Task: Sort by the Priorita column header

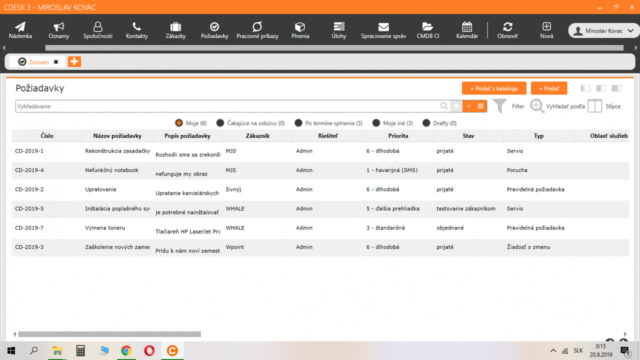Action: [398, 136]
